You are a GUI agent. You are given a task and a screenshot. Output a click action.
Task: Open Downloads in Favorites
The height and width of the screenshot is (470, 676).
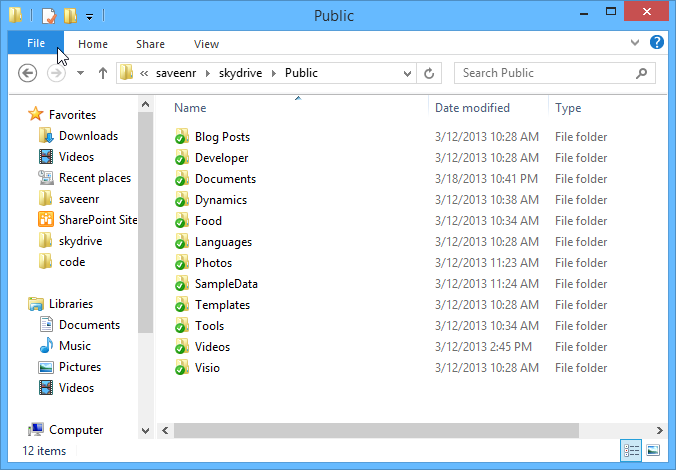tap(88, 136)
